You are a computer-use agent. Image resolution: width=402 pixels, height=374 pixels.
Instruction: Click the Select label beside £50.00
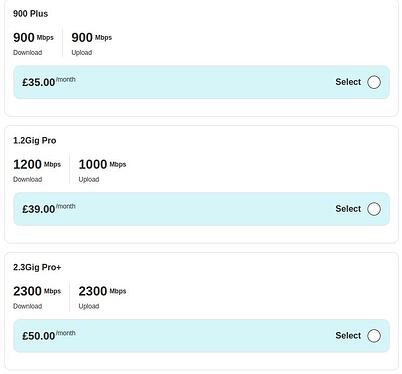pyautogui.click(x=348, y=335)
